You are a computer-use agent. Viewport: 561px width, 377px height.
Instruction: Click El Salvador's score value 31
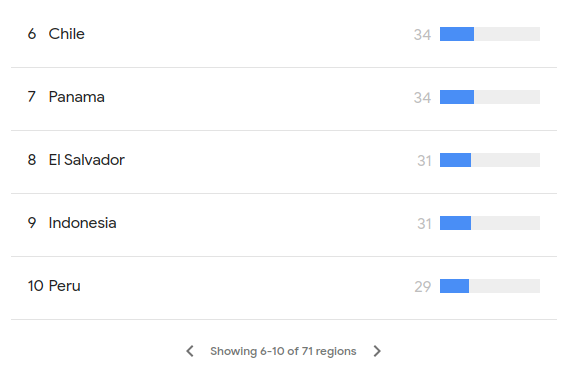pos(424,161)
